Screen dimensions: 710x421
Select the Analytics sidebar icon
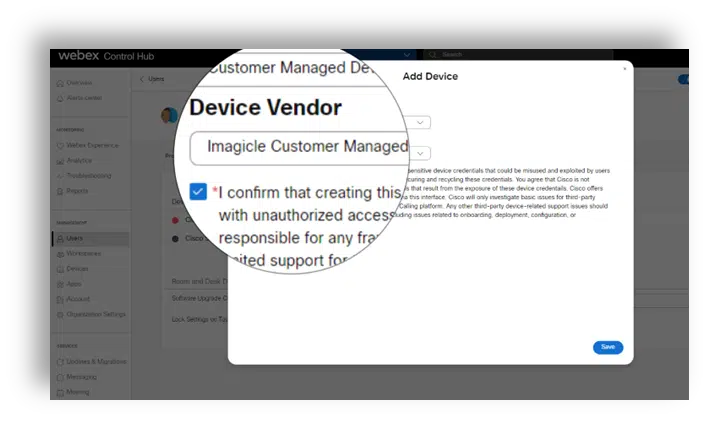(x=59, y=160)
